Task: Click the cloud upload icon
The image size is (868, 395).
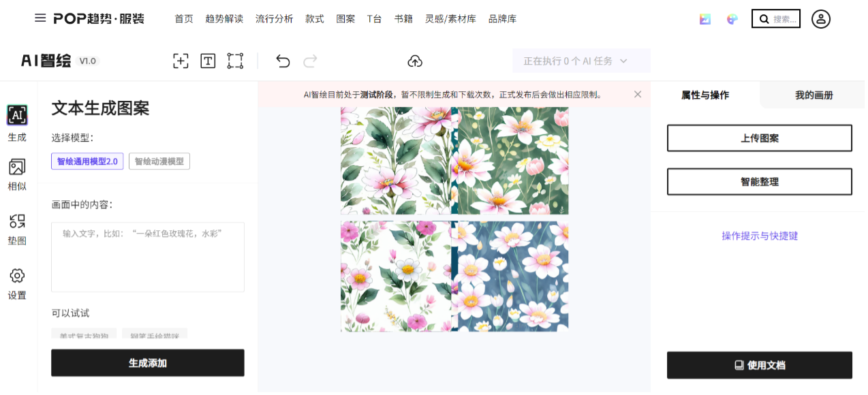Action: pos(415,61)
